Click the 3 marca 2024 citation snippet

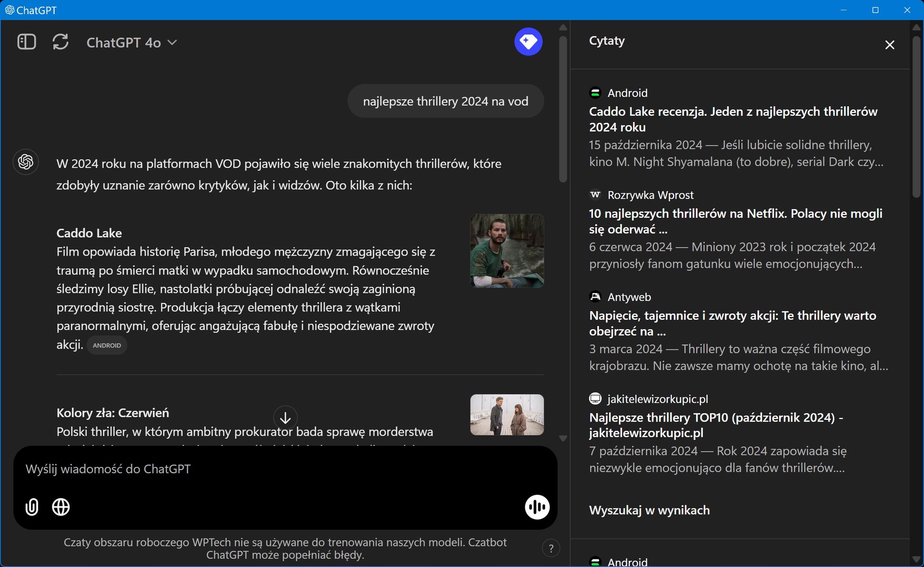click(739, 358)
